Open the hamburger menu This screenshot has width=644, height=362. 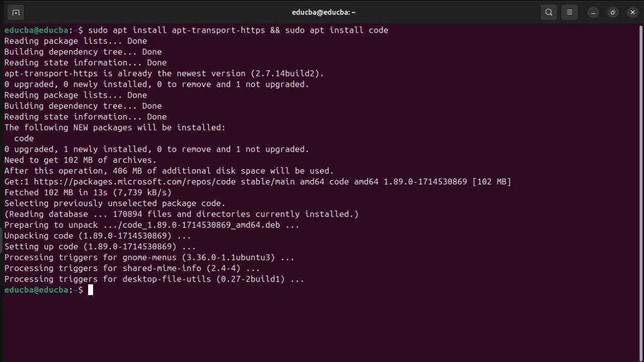[x=570, y=12]
